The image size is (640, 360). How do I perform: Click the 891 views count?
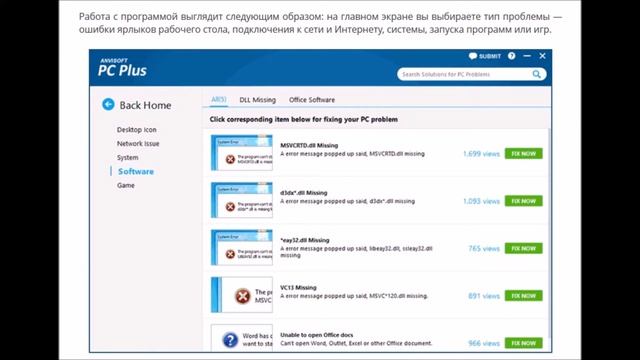coord(484,296)
